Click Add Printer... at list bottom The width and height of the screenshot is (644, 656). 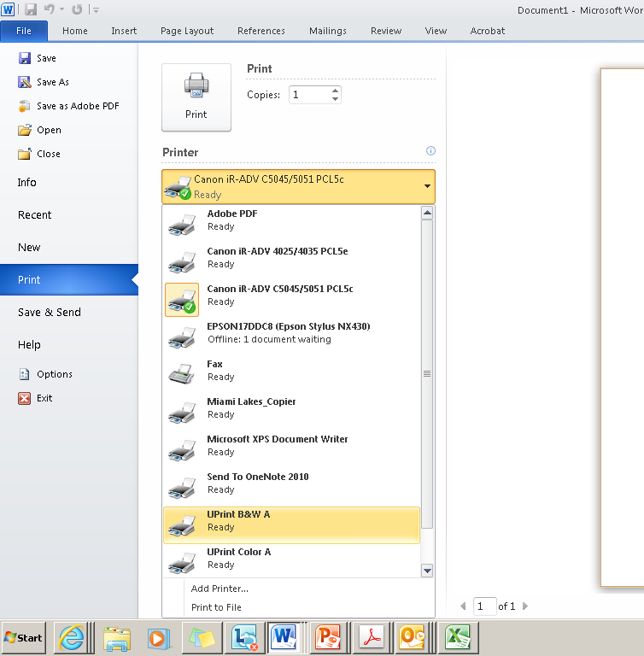tap(220, 589)
